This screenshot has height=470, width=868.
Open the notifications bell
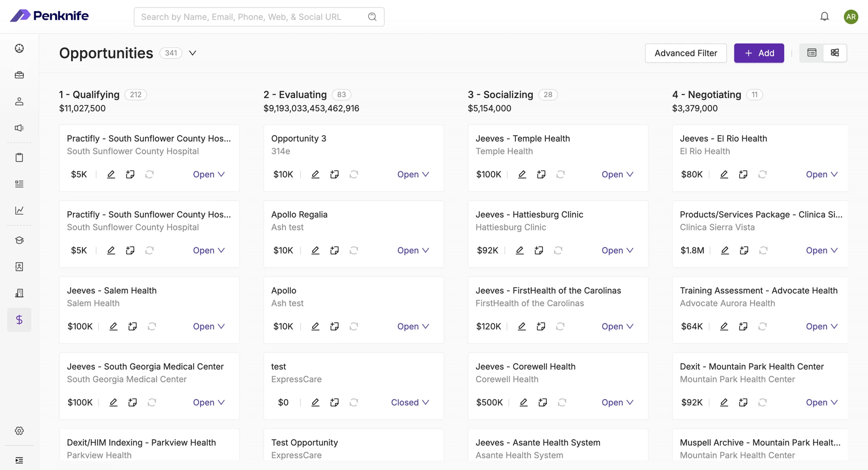824,17
